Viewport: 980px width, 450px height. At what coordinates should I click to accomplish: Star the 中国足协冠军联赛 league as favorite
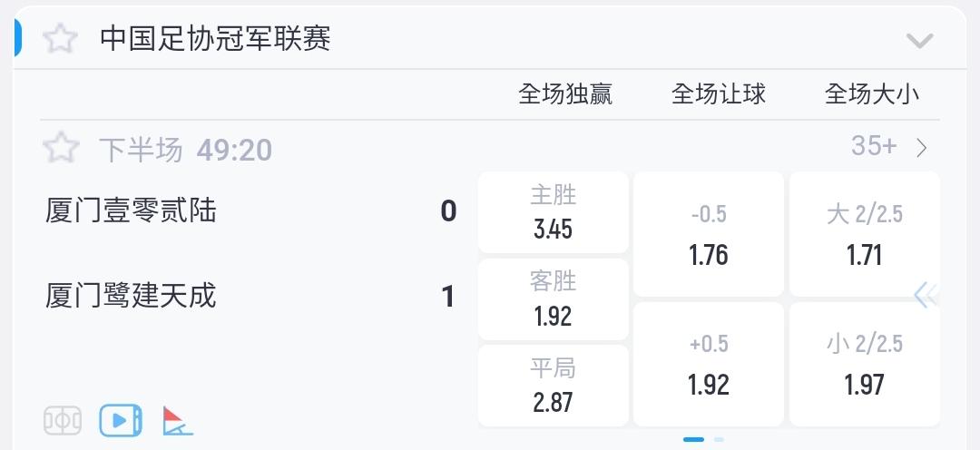pos(61,39)
